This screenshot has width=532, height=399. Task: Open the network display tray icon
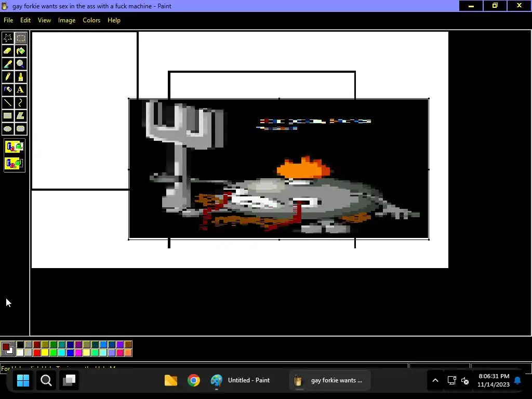(x=451, y=380)
